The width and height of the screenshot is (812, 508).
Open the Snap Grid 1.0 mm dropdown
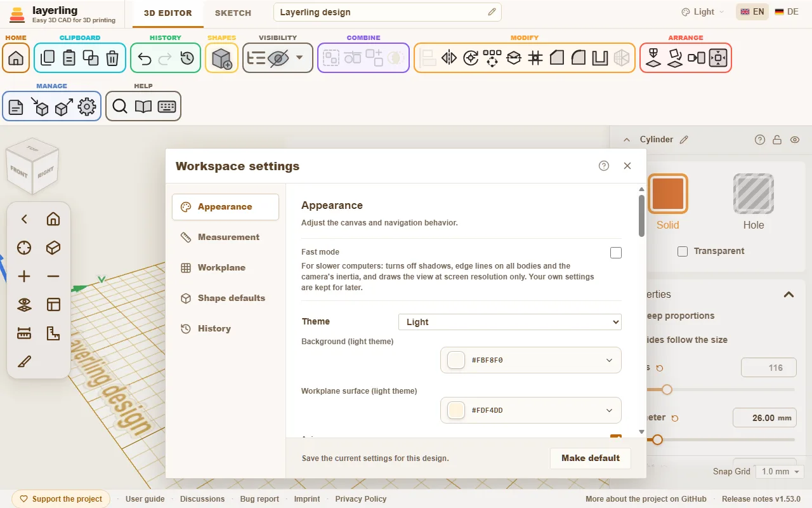780,472
